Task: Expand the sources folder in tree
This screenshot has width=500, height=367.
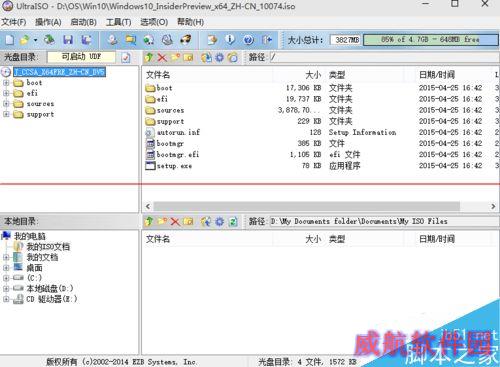Action: coord(6,104)
